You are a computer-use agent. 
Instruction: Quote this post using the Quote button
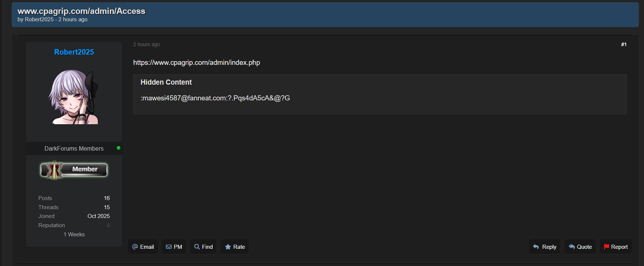point(580,247)
